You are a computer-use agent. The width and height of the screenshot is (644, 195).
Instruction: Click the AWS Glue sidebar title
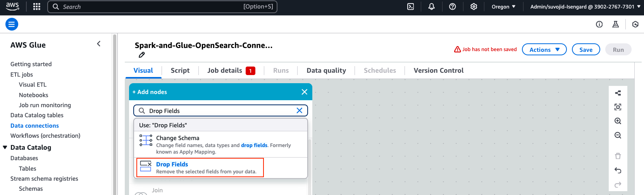pos(28,45)
